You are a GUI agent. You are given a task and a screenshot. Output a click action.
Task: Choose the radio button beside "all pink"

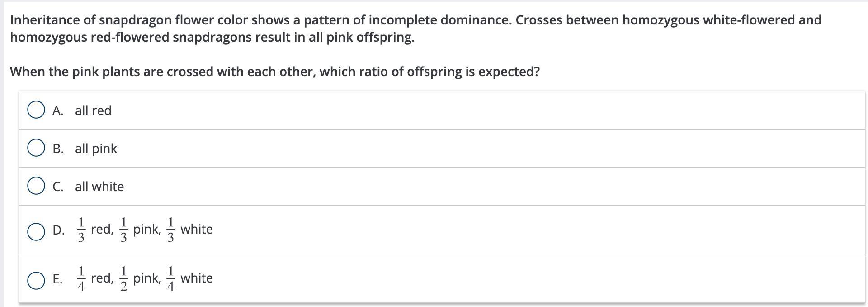click(x=36, y=148)
